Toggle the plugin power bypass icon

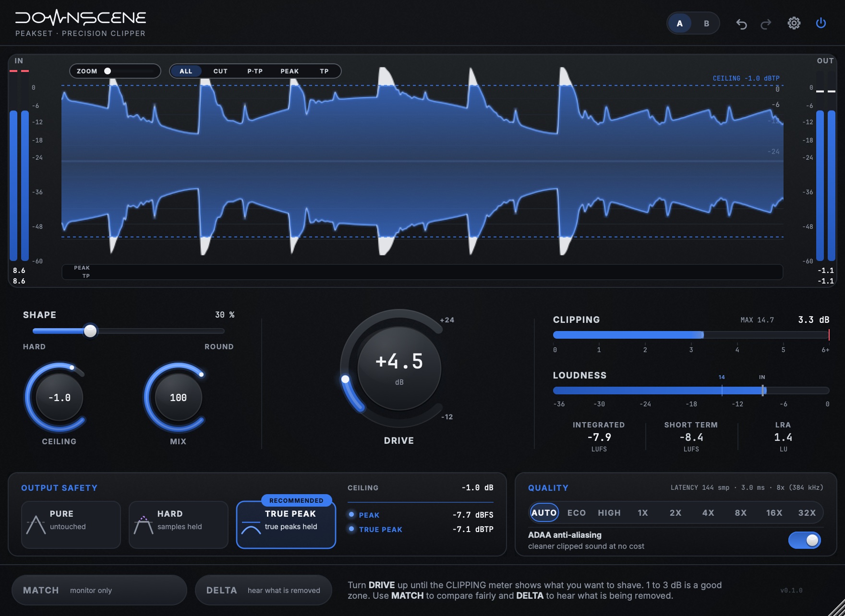pos(821,23)
